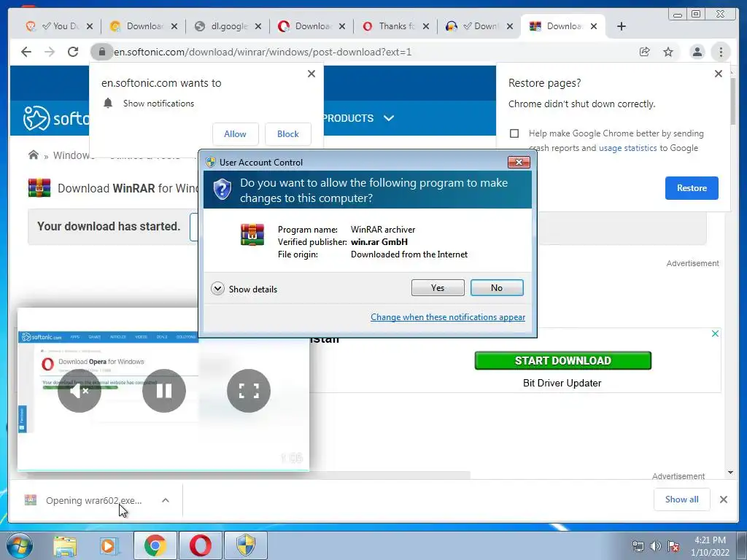The height and width of the screenshot is (560, 747).
Task: Close the Bit Driver Updater ad
Action: [715, 334]
